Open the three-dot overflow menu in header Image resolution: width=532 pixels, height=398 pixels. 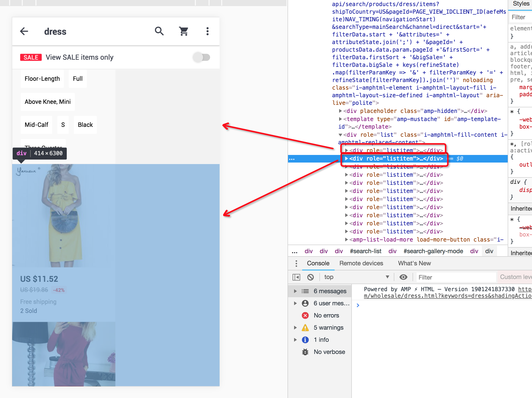coord(208,31)
